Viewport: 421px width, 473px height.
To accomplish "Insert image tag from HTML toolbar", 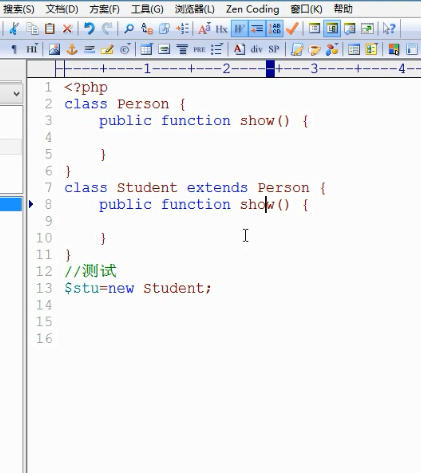I will (54, 50).
